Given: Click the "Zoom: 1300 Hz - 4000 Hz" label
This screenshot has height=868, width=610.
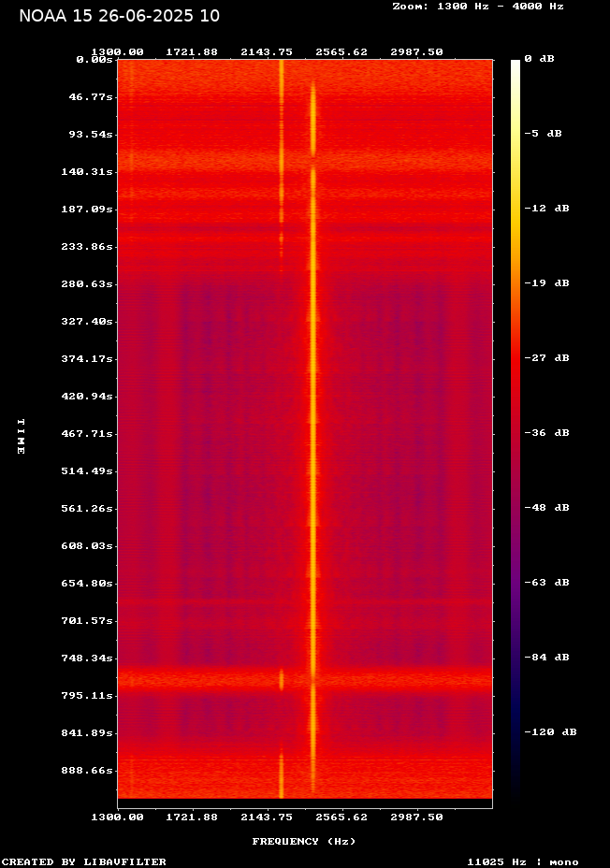Looking at the screenshot, I should click(478, 7).
